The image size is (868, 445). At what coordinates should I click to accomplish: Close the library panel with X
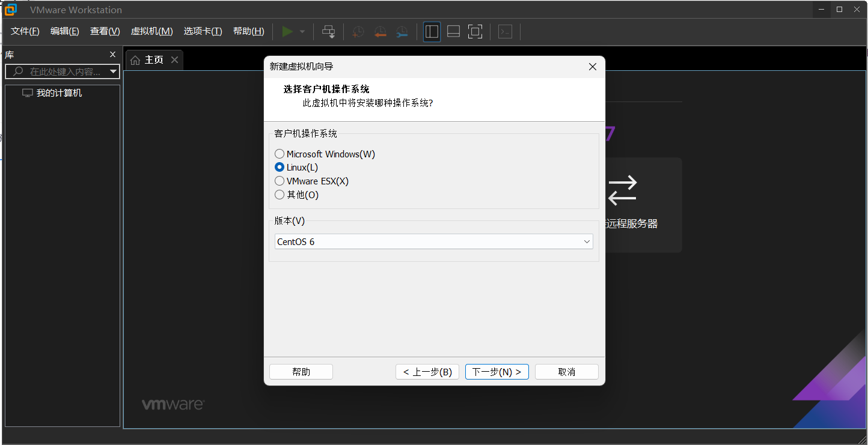112,55
